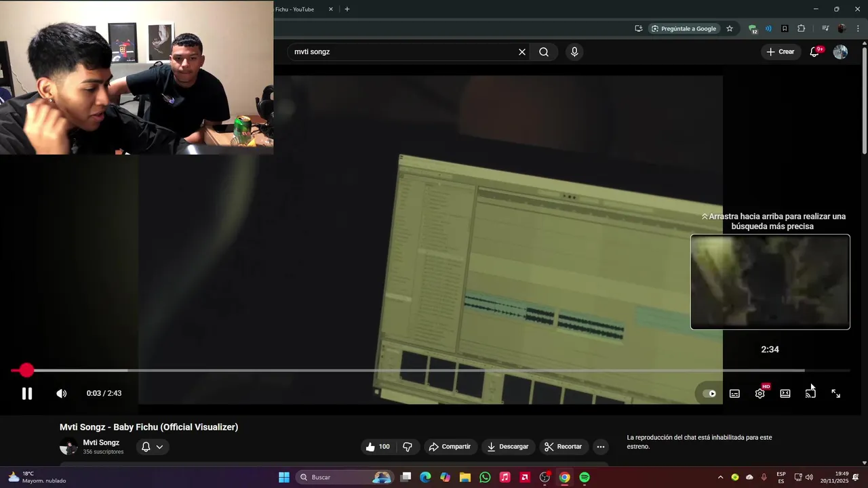Bookmark the page with the star icon
The height and width of the screenshot is (488, 868).
click(x=730, y=28)
